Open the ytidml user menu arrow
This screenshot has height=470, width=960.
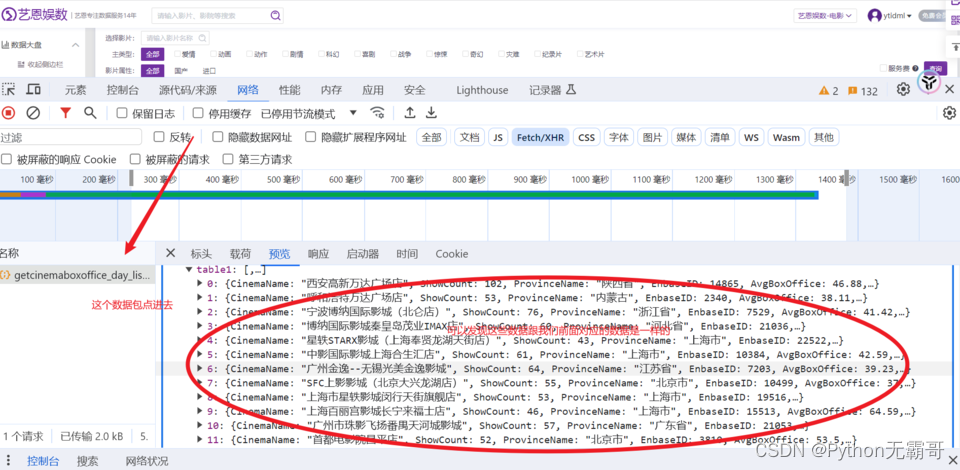pyautogui.click(x=909, y=16)
